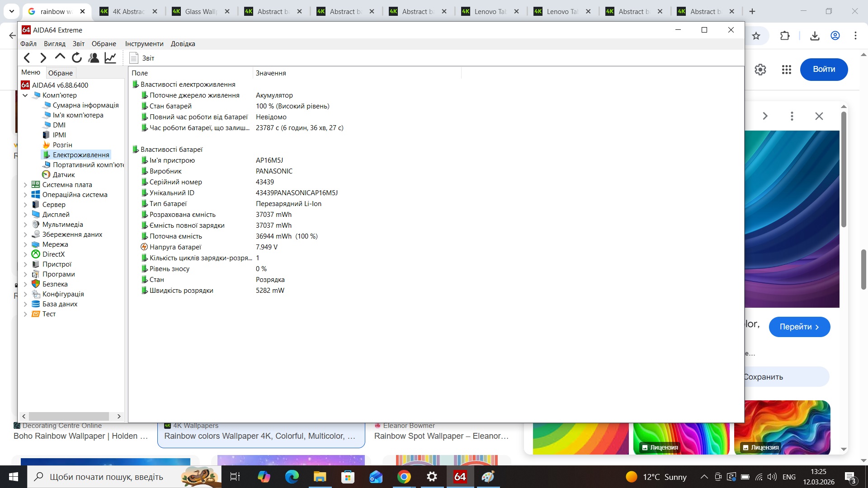868x488 pixels.
Task: Open the Інструменти menu
Action: click(144, 43)
